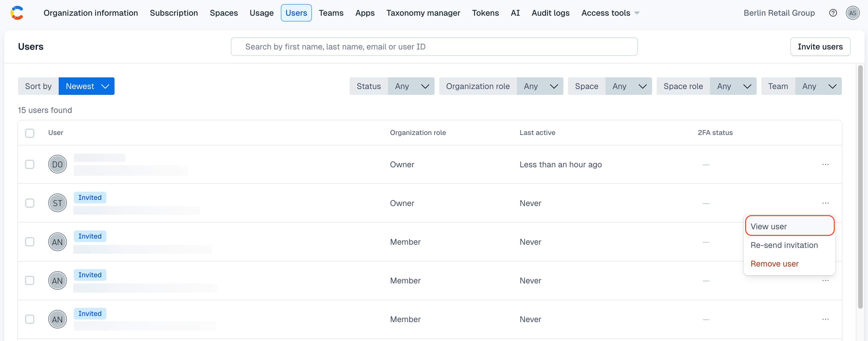Open the AI tab
This screenshot has width=868, height=341.
(x=515, y=13)
